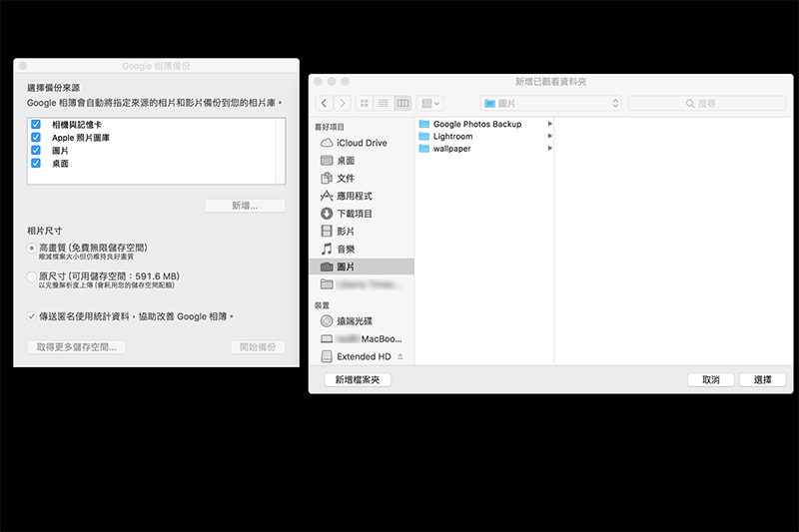Select 下載項目 in the sidebar
Image resolution: width=799 pixels, height=532 pixels.
(x=362, y=214)
